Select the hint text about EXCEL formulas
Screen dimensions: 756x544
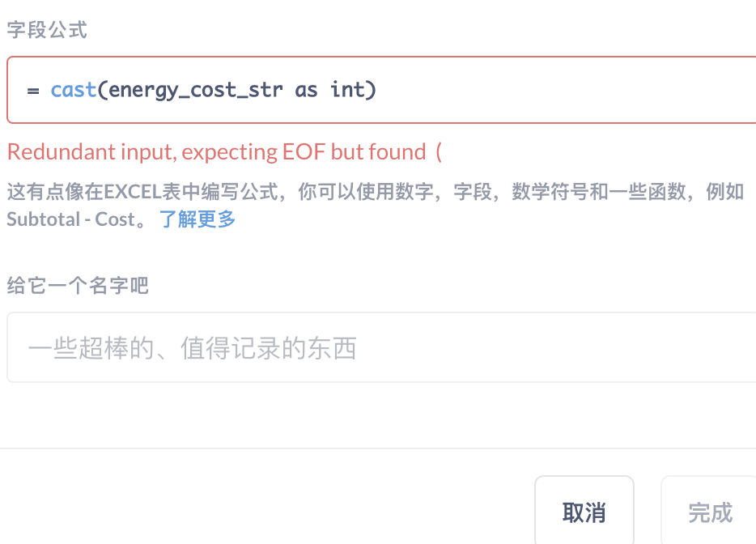click(372, 191)
